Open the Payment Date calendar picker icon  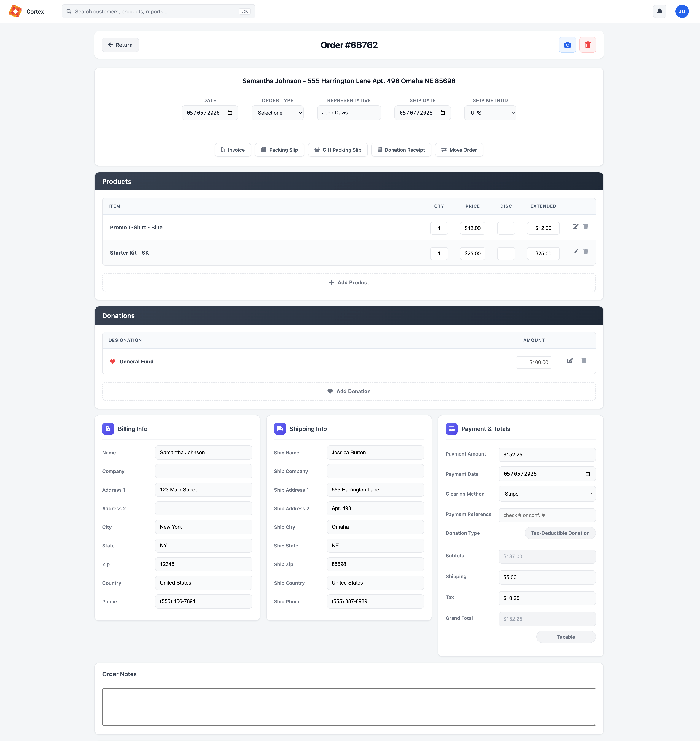(588, 474)
